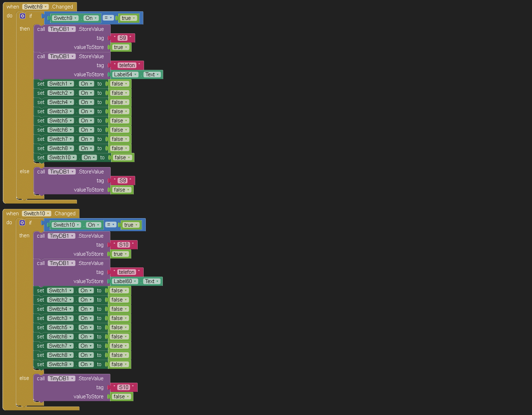Click the Switch10 component selector in set Switch10.On block
This screenshot has height=415, width=532.
(62, 157)
